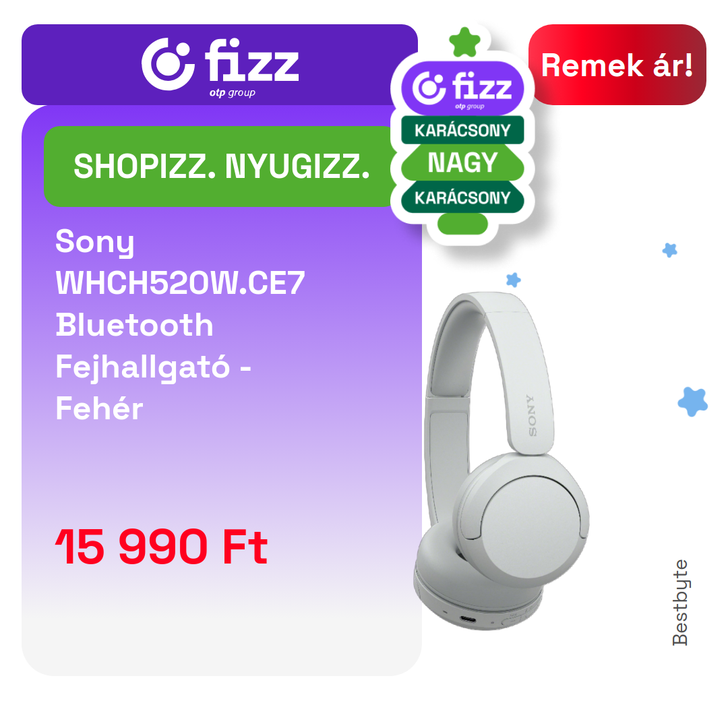Image resolution: width=728 pixels, height=728 pixels.
Task: Click the fizz logo in purple header
Action: click(x=220, y=65)
